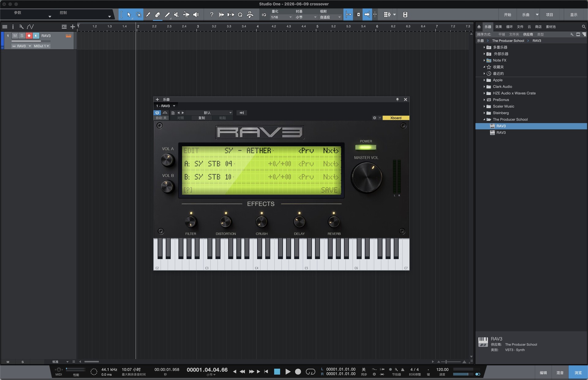The image size is (588, 380).
Task: Expand the Steinberg vendor folder
Action: (484, 113)
